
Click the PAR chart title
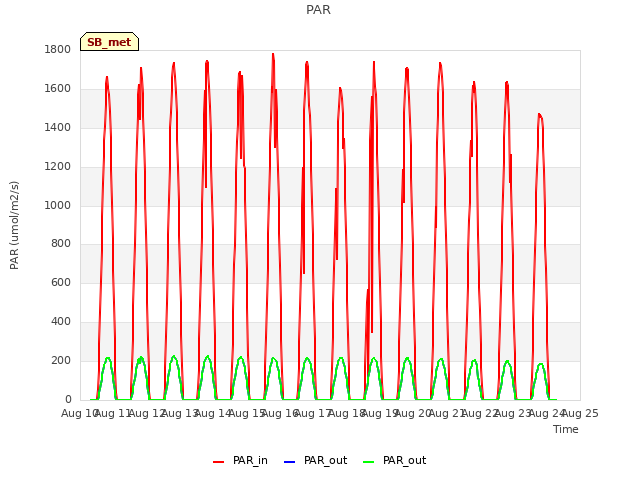[x=318, y=10]
